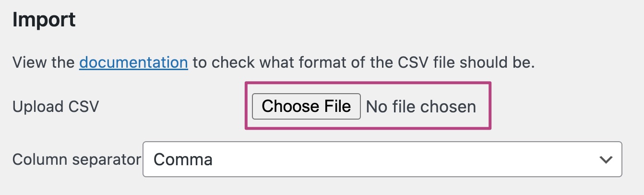Click the Choose File button

(x=306, y=106)
